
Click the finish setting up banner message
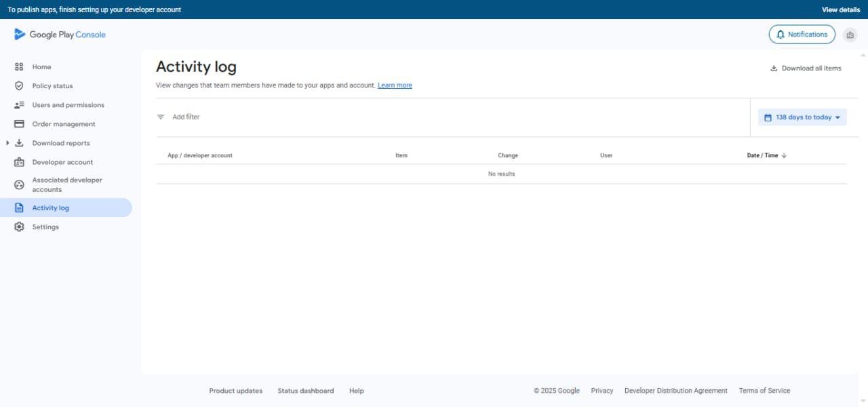pos(94,9)
